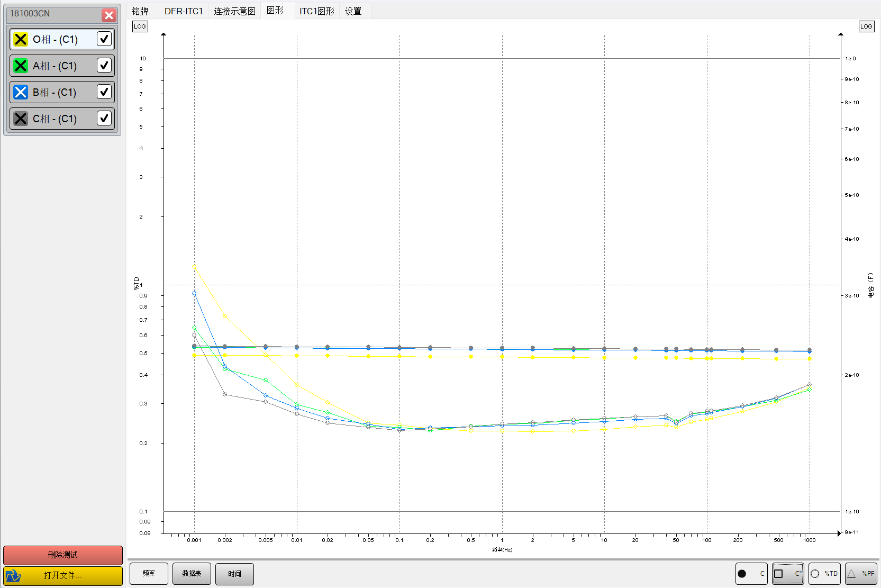Click the red 删除测试 button

click(x=63, y=555)
